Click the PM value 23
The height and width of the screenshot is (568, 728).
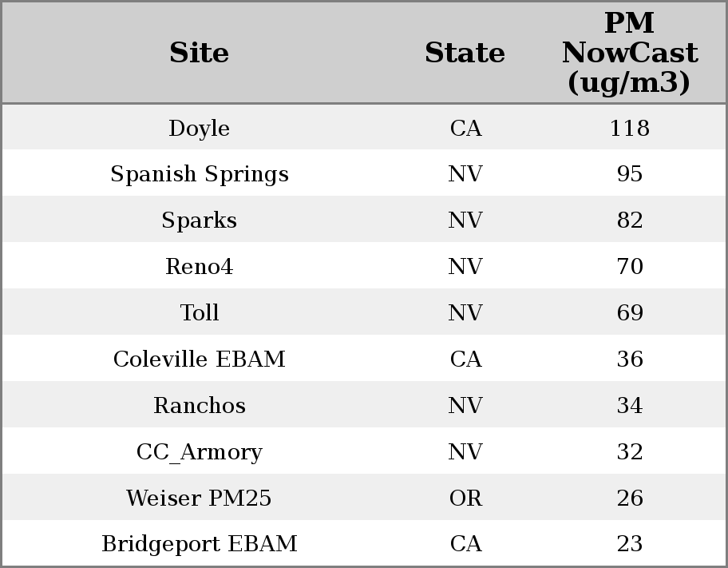pos(629,544)
